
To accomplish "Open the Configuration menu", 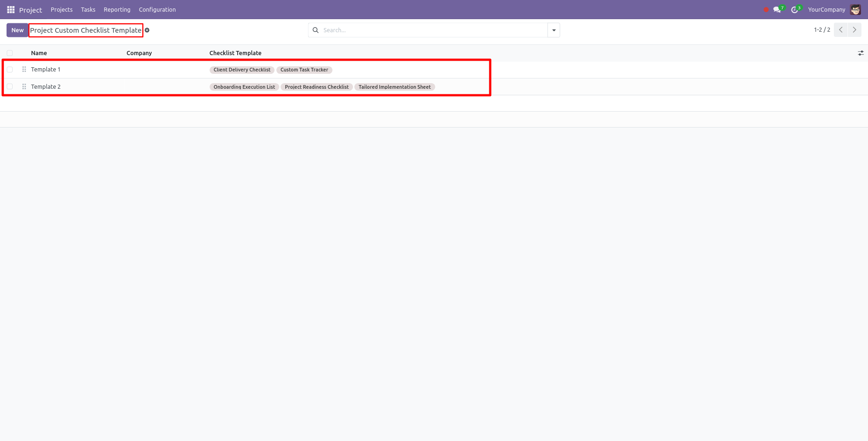I will tap(157, 9).
